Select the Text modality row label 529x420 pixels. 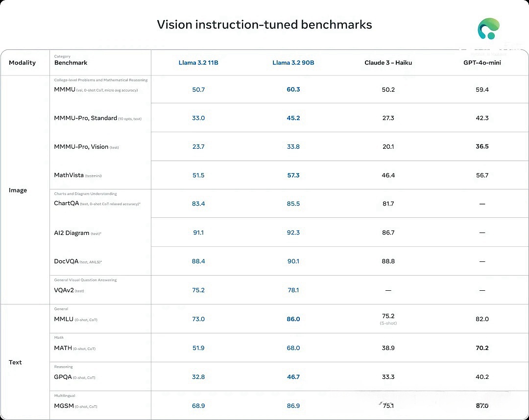[x=15, y=362]
